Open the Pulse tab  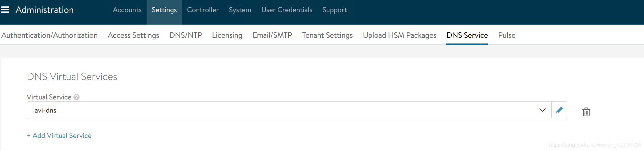pos(507,35)
